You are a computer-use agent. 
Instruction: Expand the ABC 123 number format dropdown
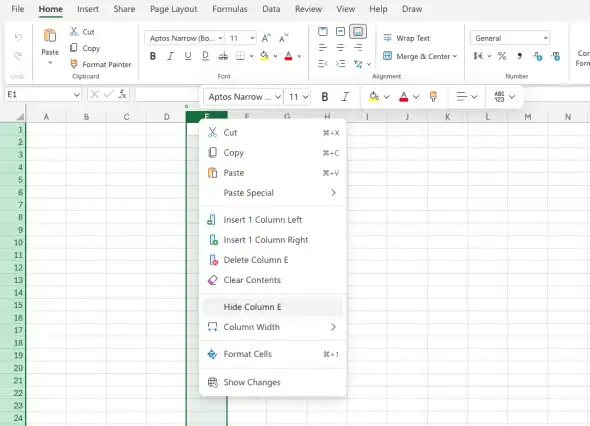(512, 97)
